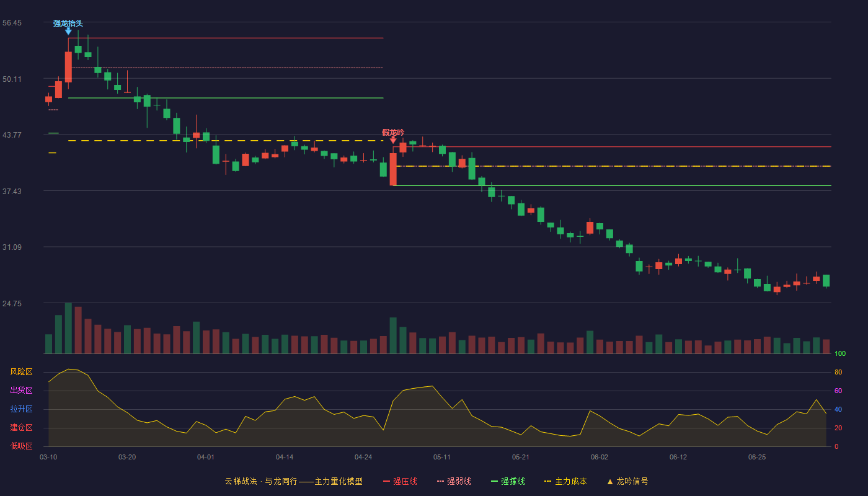
Task: Click the 80 indicator axis value
Action: (838, 372)
